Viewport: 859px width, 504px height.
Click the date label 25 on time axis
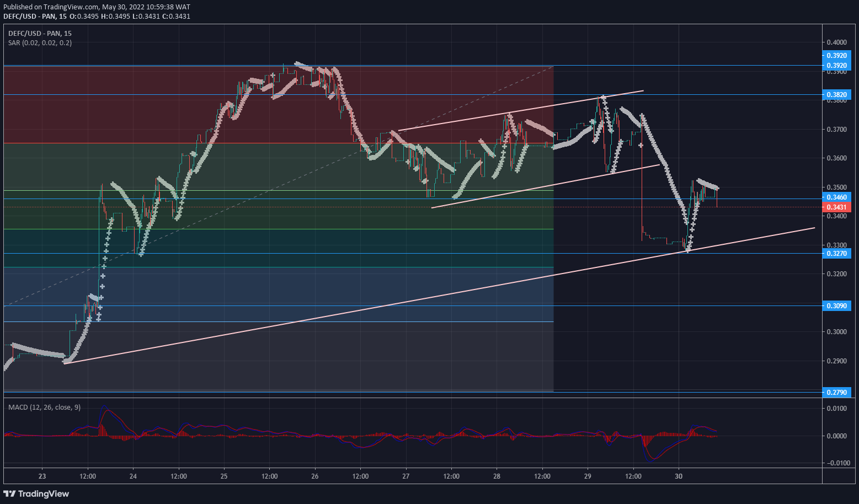223,476
